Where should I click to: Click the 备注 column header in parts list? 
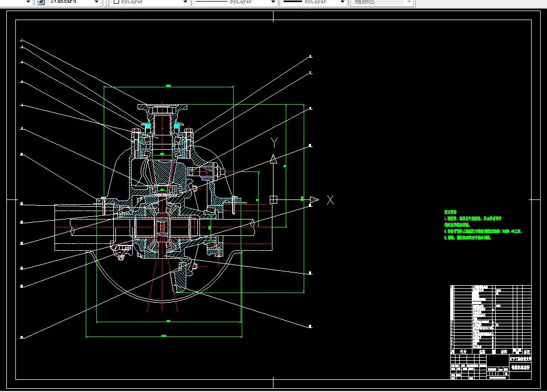click(527, 352)
